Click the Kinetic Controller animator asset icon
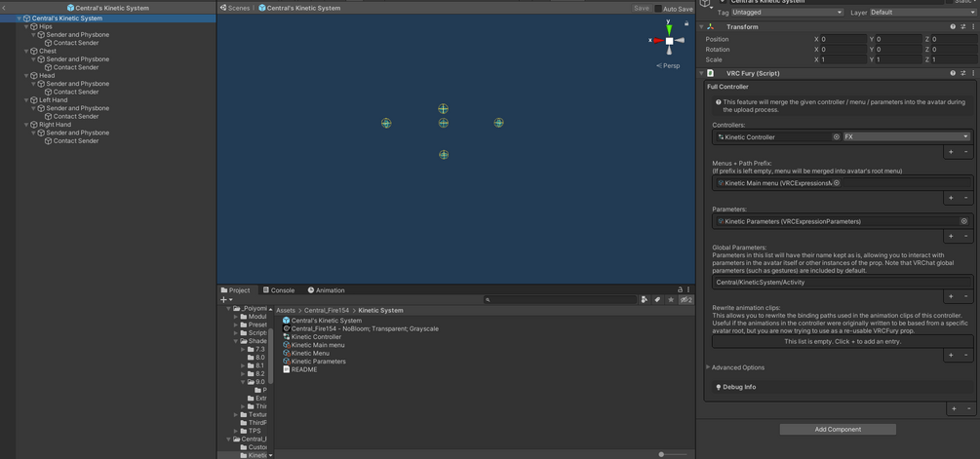This screenshot has width=980, height=459. (x=287, y=336)
